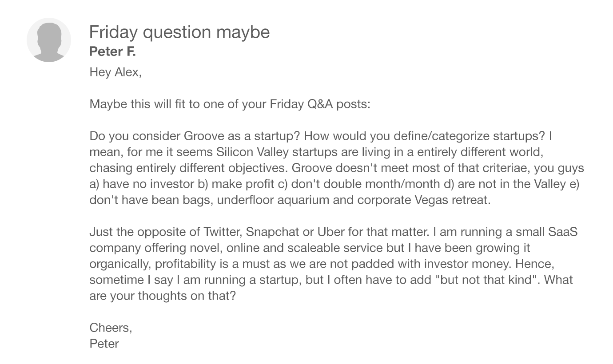Viewport: 613px width, 364px height.
Task: Click the 'Hey Alex,' greeting line
Action: point(115,72)
